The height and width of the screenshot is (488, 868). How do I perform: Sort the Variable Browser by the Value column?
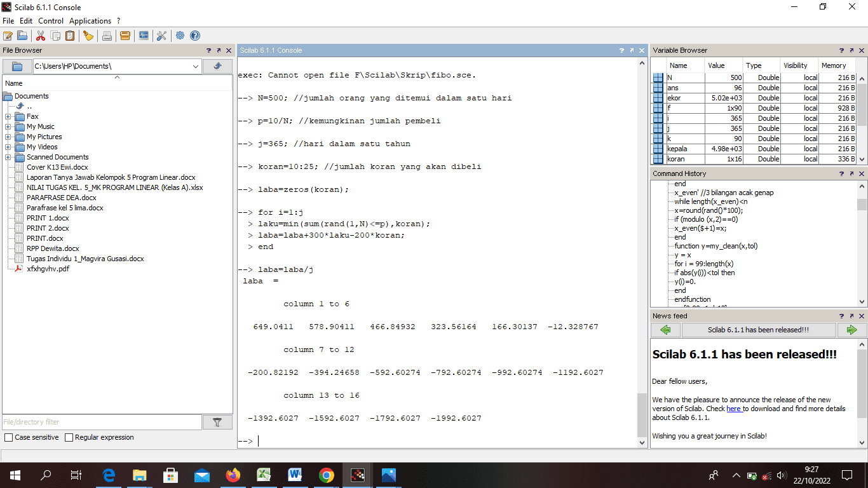723,65
